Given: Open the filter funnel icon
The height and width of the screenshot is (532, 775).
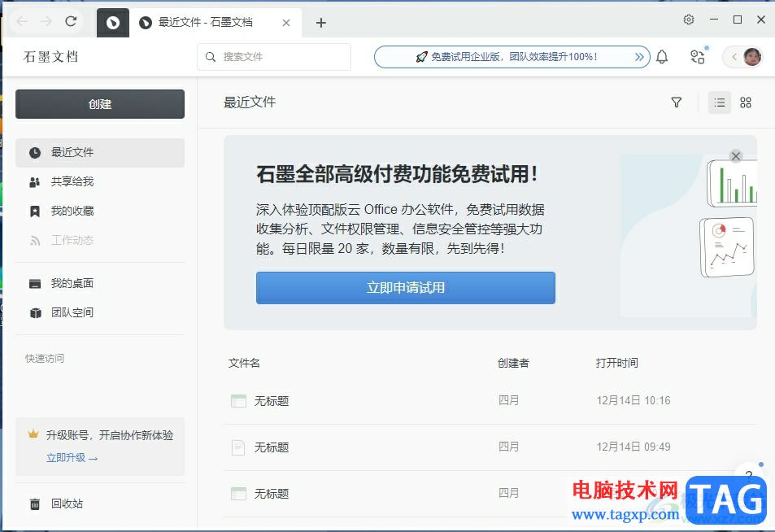Looking at the screenshot, I should coord(676,102).
